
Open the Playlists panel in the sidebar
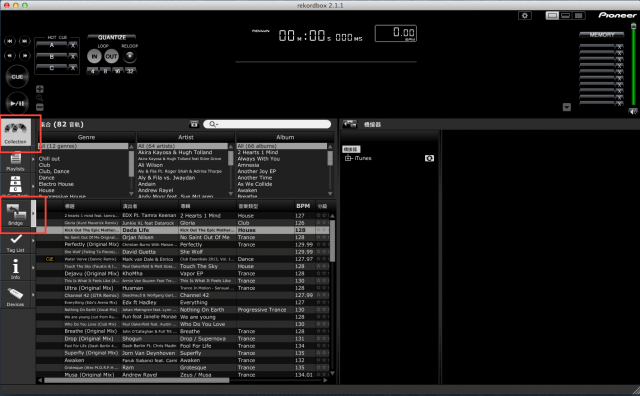click(16, 162)
